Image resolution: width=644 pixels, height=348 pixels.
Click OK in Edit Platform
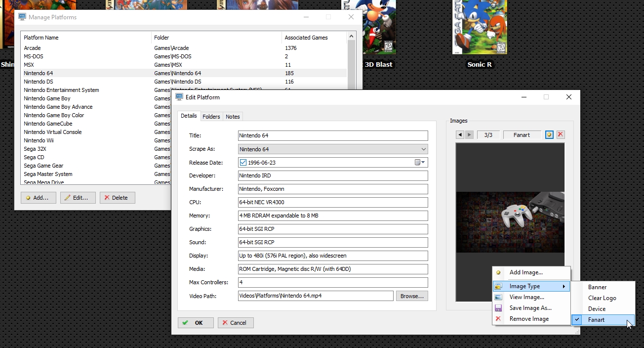point(196,323)
